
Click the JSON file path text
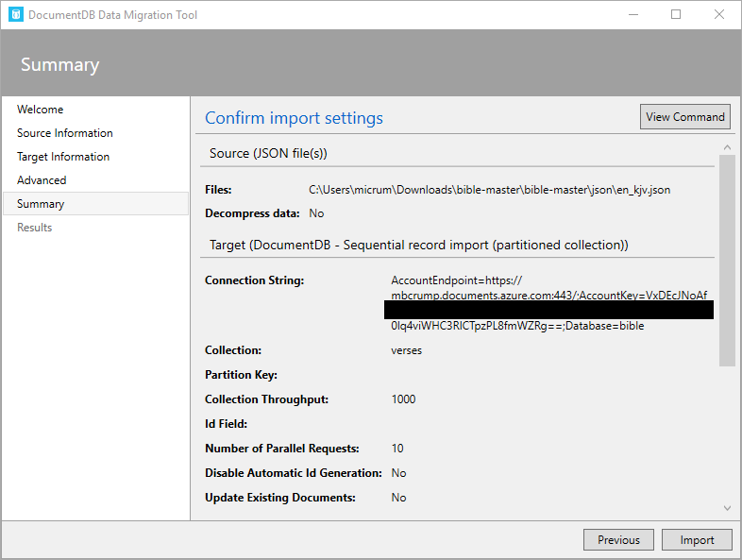coord(490,190)
